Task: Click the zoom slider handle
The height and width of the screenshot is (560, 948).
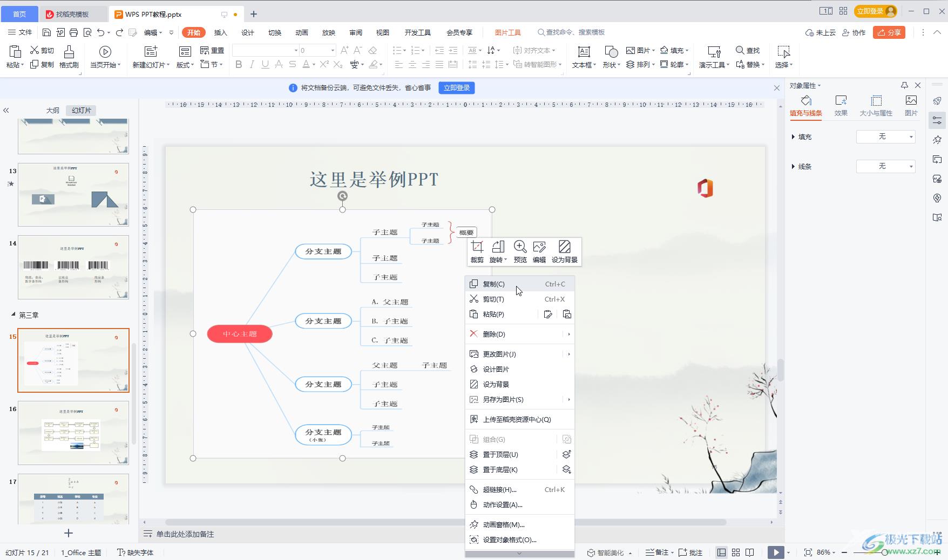Action: click(x=884, y=552)
